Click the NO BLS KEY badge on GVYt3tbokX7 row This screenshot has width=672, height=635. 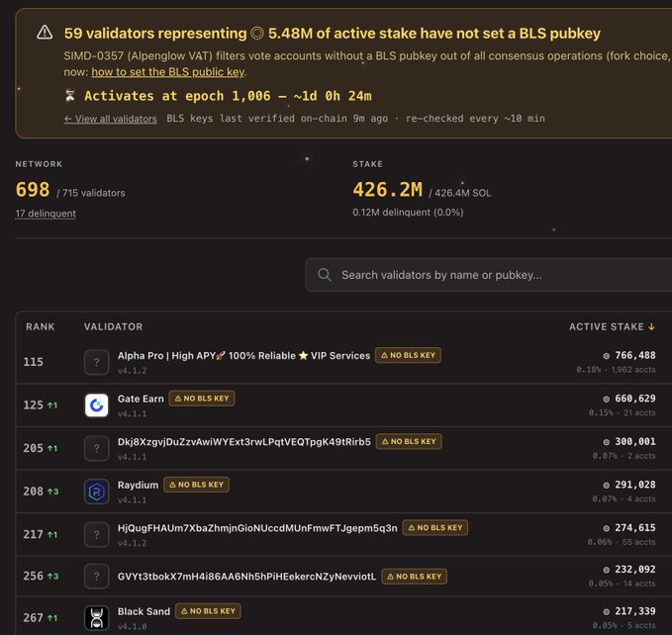[x=415, y=577]
